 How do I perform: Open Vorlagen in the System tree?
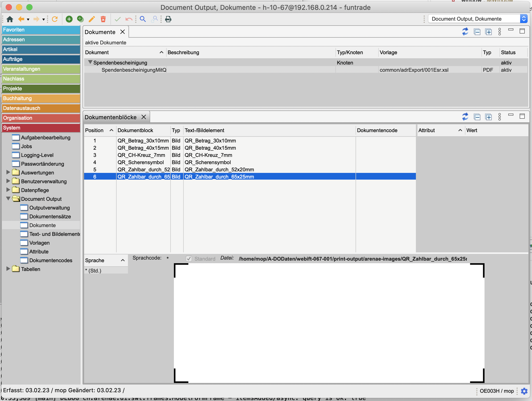pyautogui.click(x=39, y=243)
